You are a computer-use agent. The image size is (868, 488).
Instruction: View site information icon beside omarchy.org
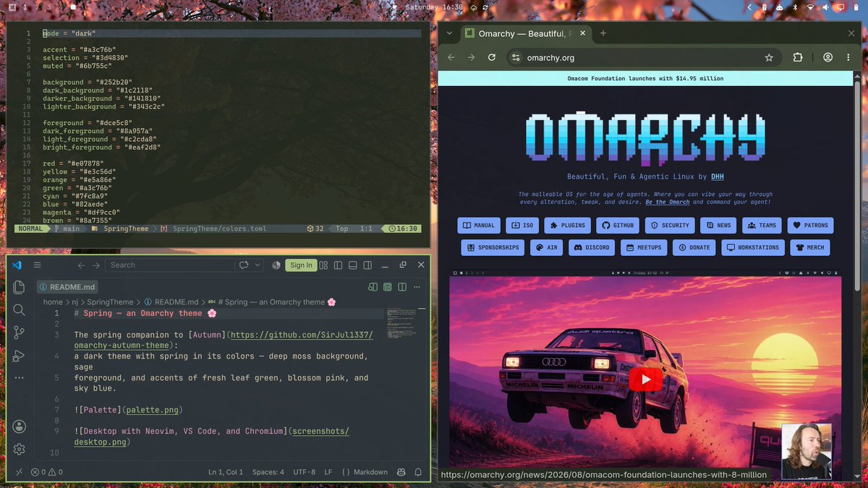coord(515,57)
